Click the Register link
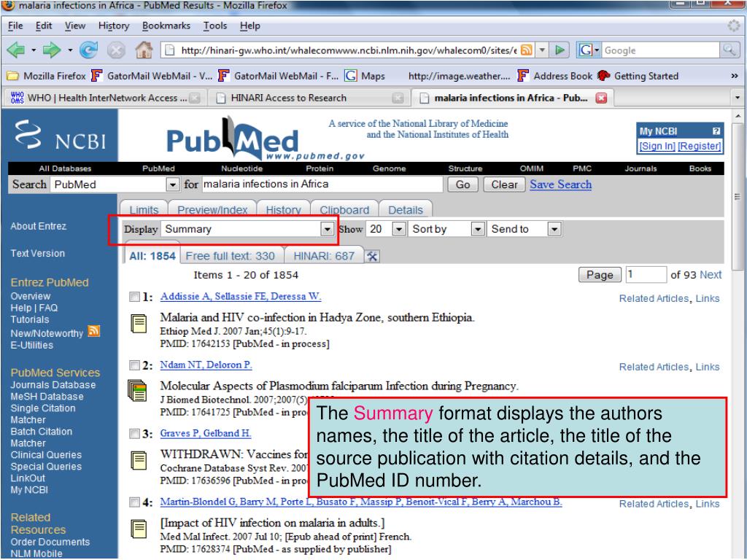Viewport: 747px width, 560px height. click(x=700, y=146)
